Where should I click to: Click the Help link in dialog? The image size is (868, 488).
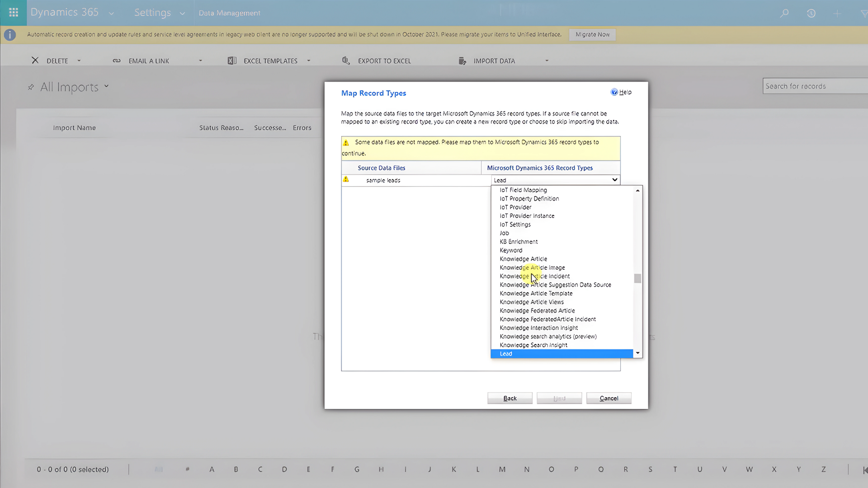(625, 92)
